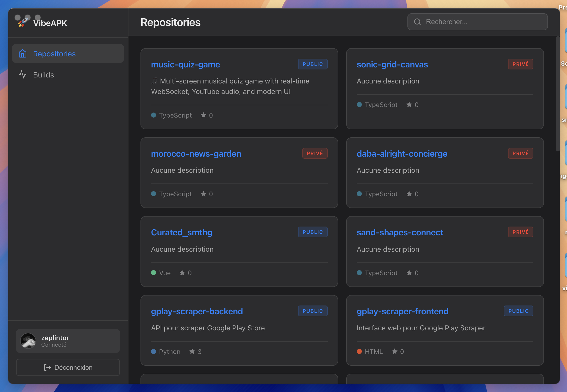Open the morocco-news-garden repository

(196, 154)
